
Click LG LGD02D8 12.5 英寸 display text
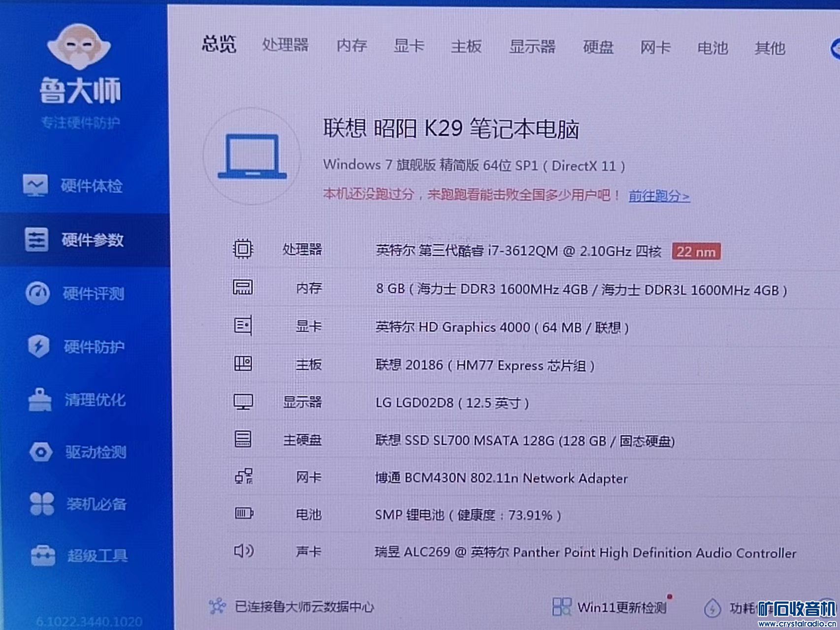[x=452, y=403]
